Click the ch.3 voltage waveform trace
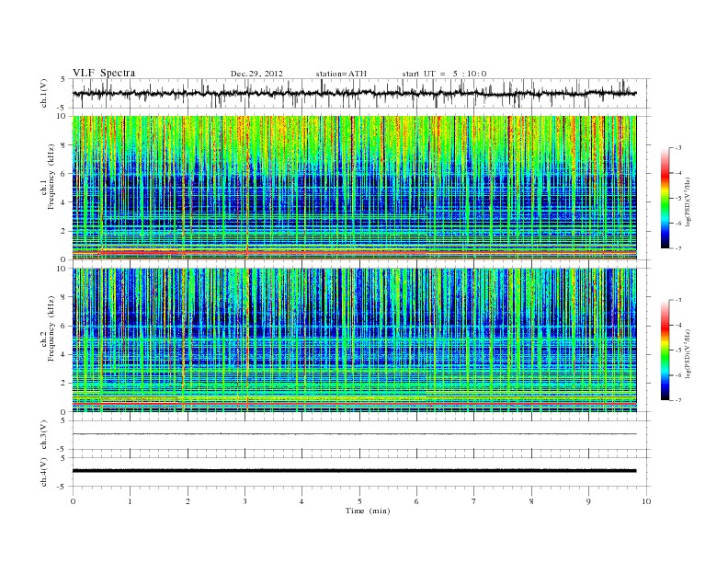 pyautogui.click(x=354, y=434)
